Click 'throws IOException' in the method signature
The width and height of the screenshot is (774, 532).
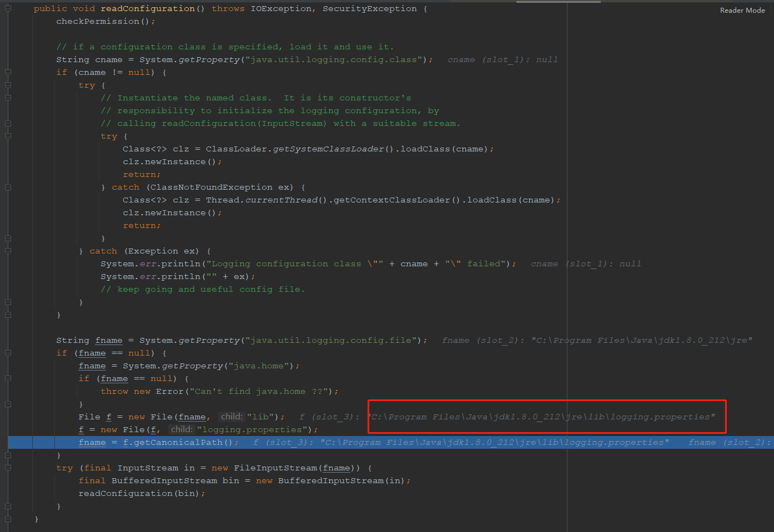262,8
